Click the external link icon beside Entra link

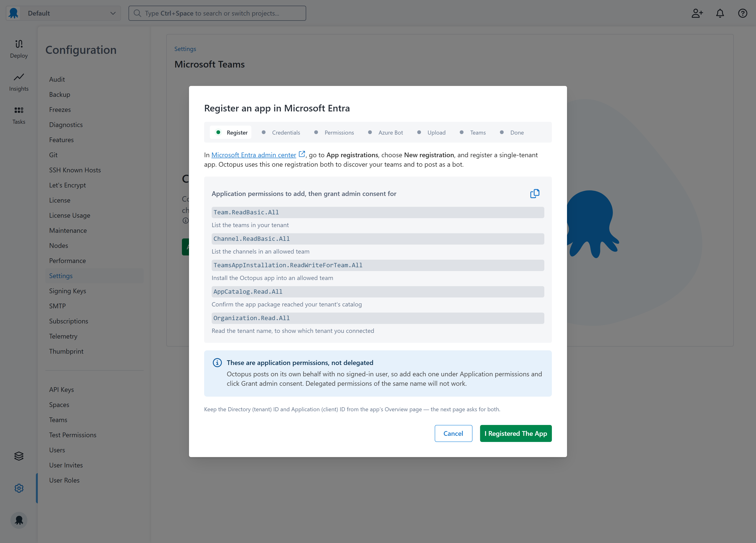302,154
